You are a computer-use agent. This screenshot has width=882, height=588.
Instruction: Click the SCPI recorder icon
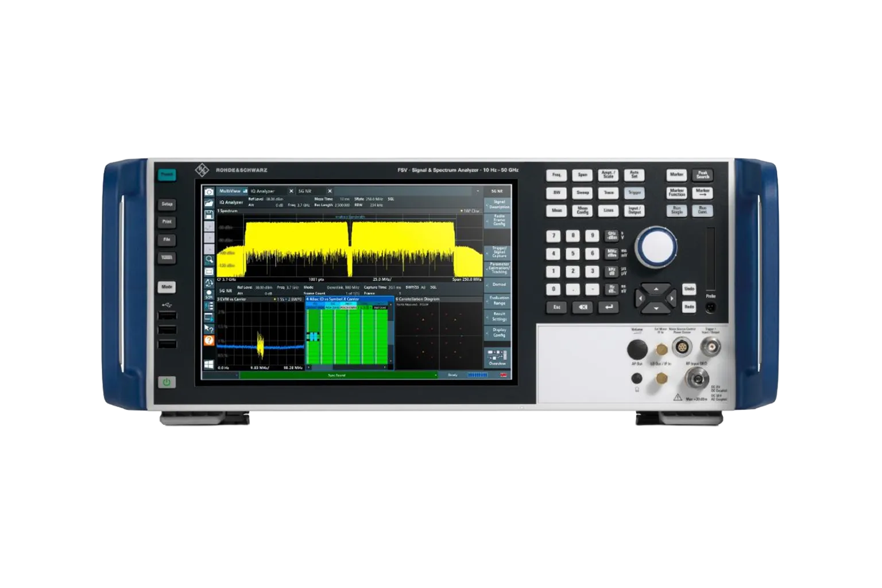tap(209, 294)
